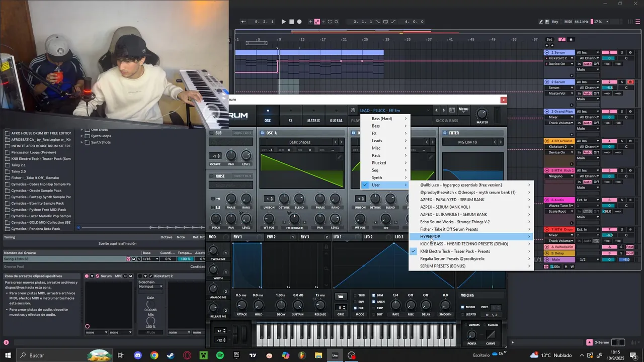Click the Windows Start button
This screenshot has width=644, height=362.
click(x=8, y=355)
